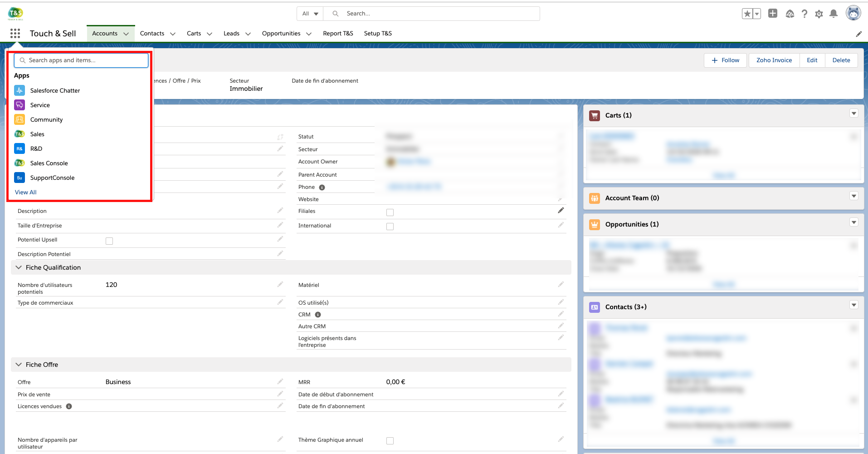
Task: Open the Carts tab dropdown chevron
Action: [x=210, y=34]
